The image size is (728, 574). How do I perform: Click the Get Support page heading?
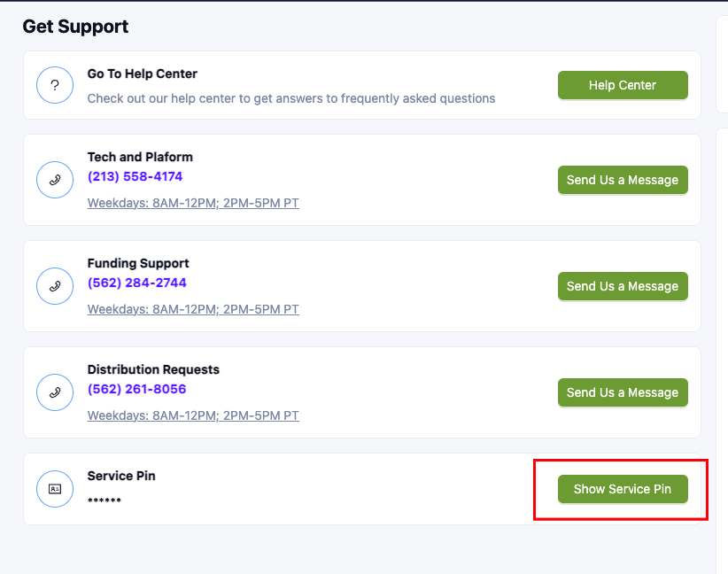tap(75, 27)
